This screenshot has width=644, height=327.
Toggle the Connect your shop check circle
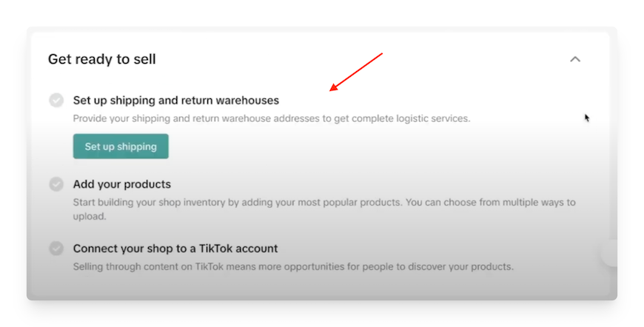point(56,249)
